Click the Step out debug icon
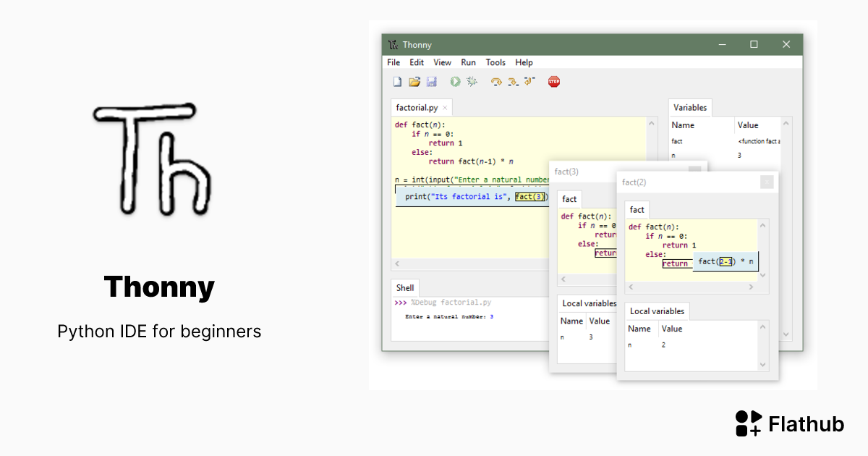868x456 pixels. click(529, 82)
